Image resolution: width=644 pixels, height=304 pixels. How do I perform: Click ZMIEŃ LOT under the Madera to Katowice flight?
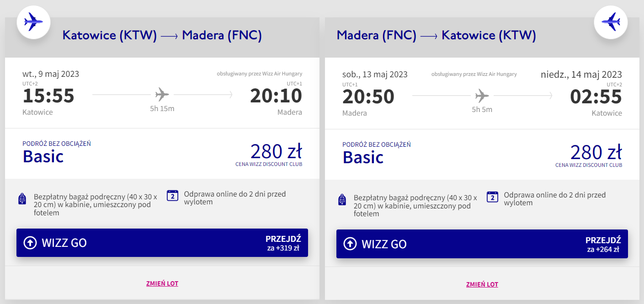pyautogui.click(x=482, y=284)
